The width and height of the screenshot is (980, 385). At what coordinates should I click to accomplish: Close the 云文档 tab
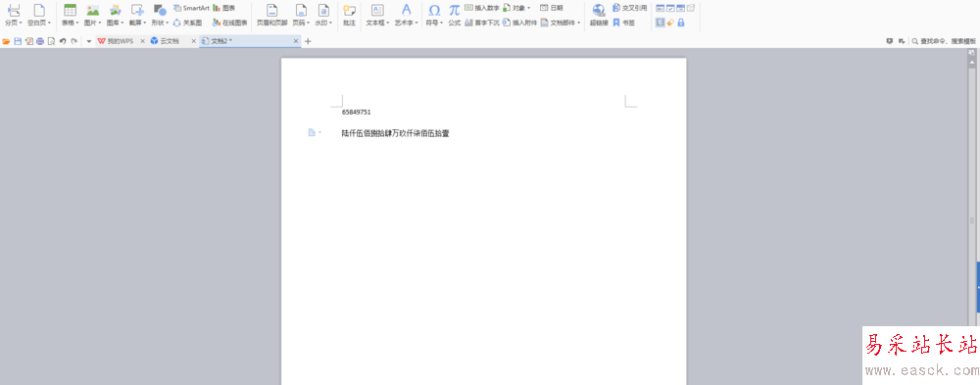[x=193, y=41]
